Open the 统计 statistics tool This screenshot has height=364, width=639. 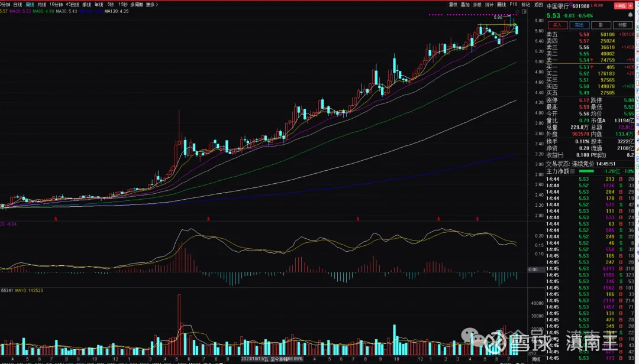(489, 5)
